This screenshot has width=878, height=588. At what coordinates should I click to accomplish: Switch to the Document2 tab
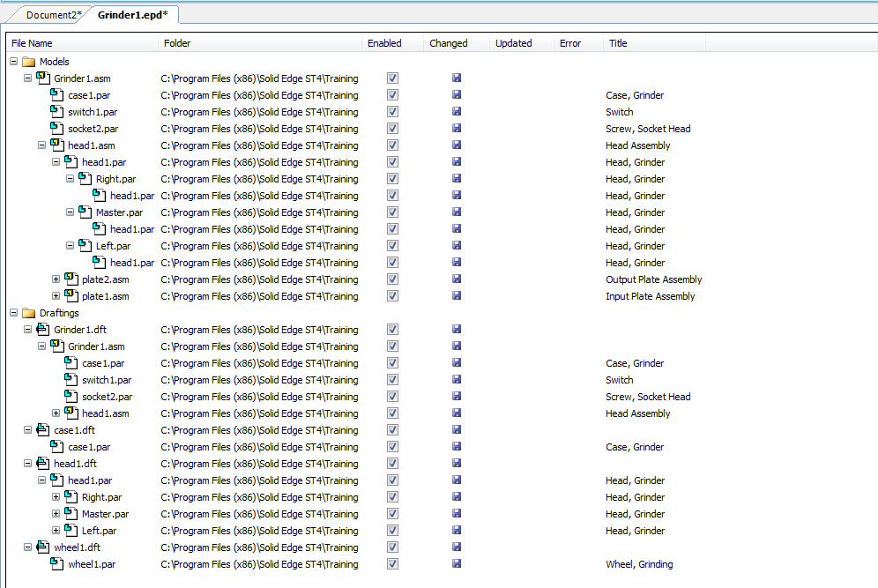53,15
